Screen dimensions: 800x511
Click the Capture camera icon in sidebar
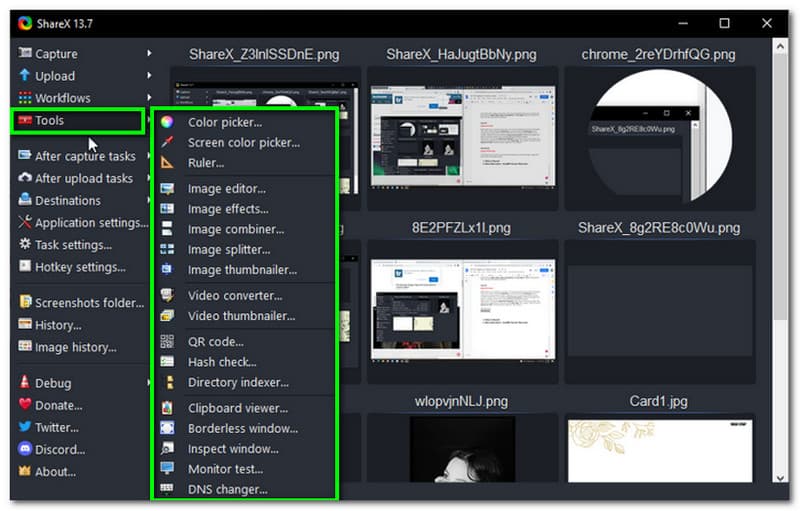(x=24, y=53)
